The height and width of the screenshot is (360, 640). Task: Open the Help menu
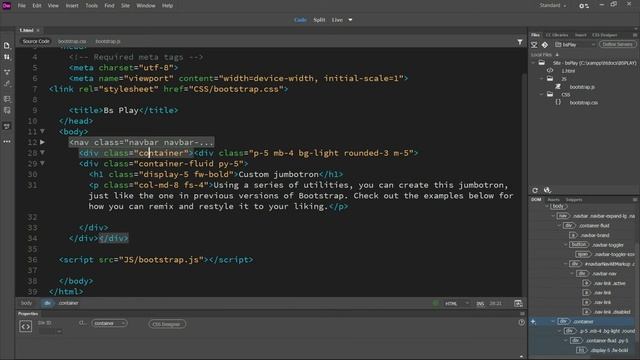click(167, 6)
